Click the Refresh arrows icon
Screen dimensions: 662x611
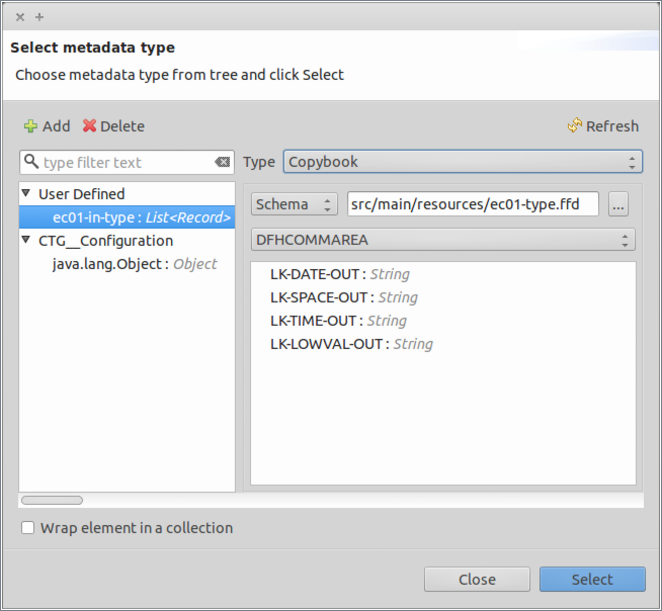pyautogui.click(x=574, y=126)
